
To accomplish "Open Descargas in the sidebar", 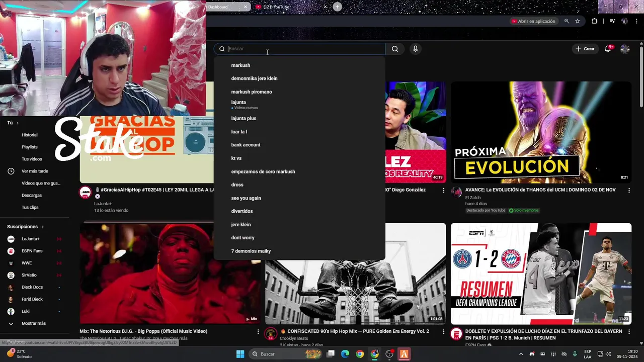I will point(31,195).
